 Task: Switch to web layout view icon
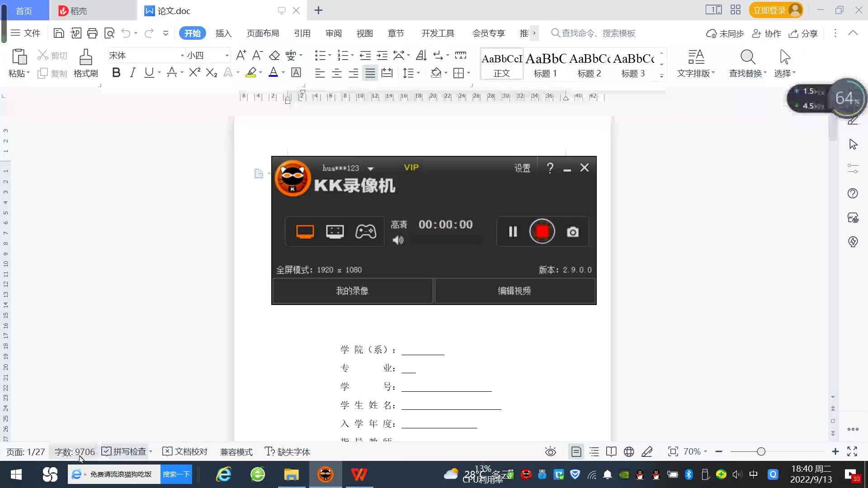click(x=629, y=451)
